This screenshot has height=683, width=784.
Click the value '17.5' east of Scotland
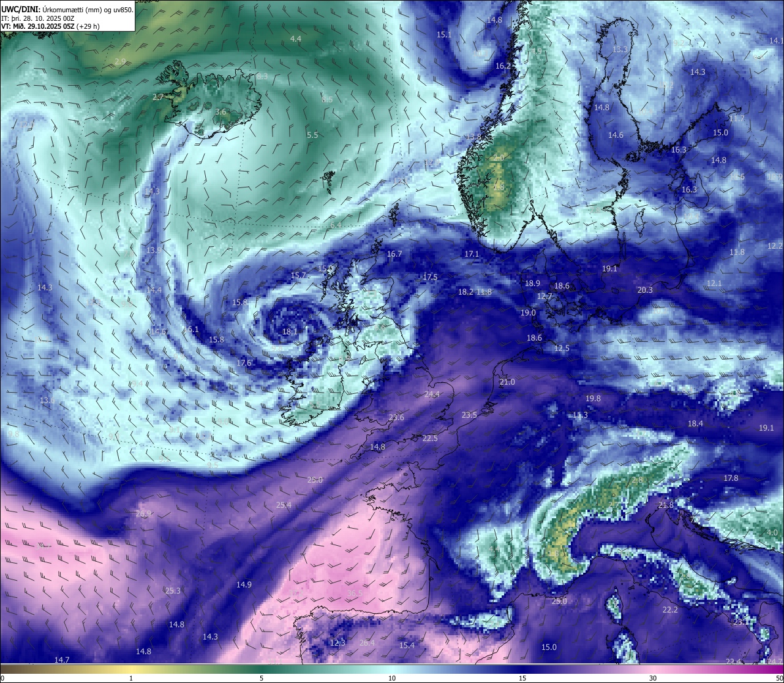pyautogui.click(x=430, y=277)
